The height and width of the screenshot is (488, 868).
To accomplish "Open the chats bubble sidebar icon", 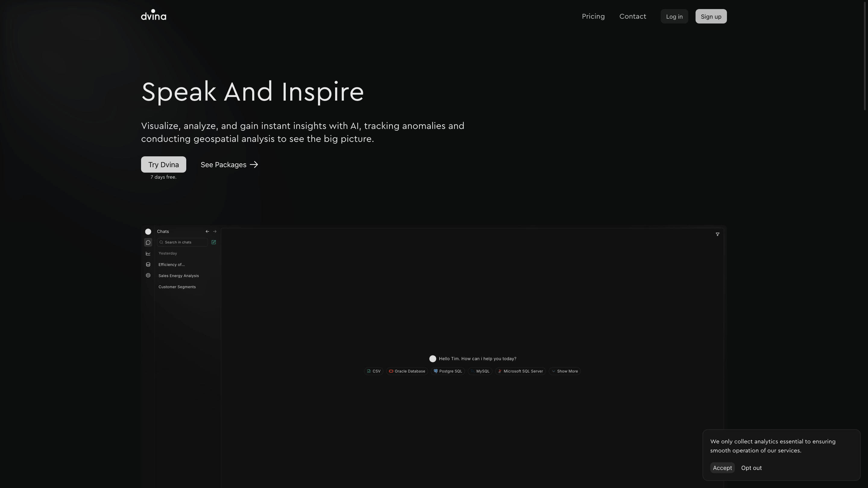I will [x=148, y=242].
